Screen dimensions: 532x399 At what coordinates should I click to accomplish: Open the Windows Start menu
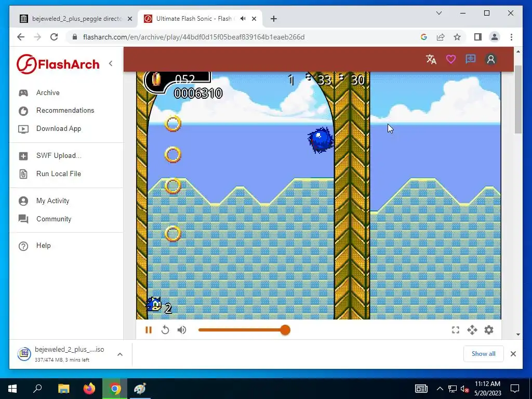12,389
